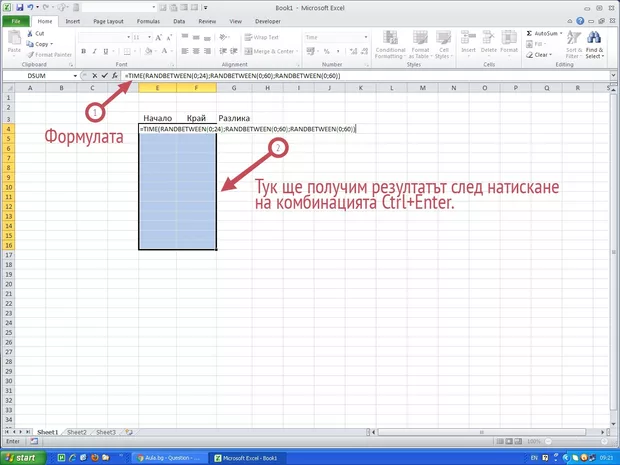Open the font size dropdown showing 11
Viewport: 620px width, 465px height.
click(x=149, y=37)
